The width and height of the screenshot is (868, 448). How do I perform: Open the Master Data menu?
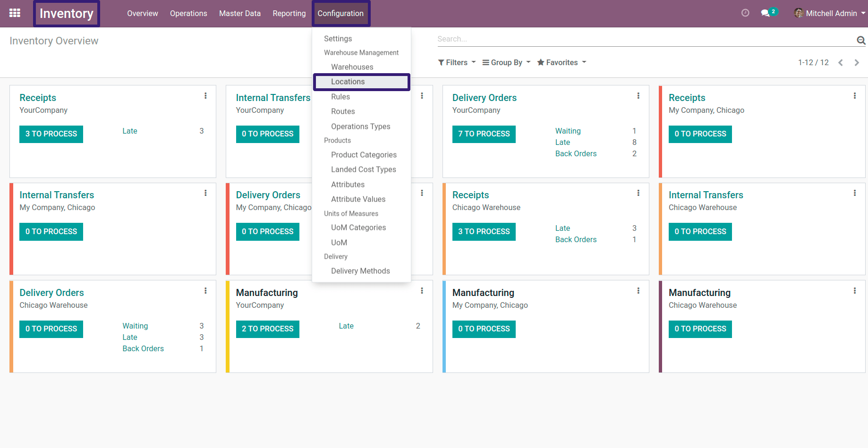240,13
